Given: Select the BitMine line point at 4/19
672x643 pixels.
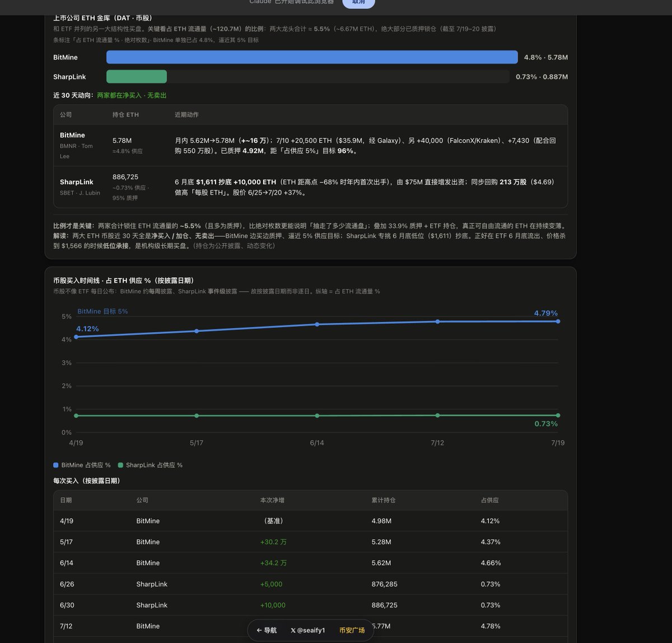Looking at the screenshot, I should [x=76, y=337].
